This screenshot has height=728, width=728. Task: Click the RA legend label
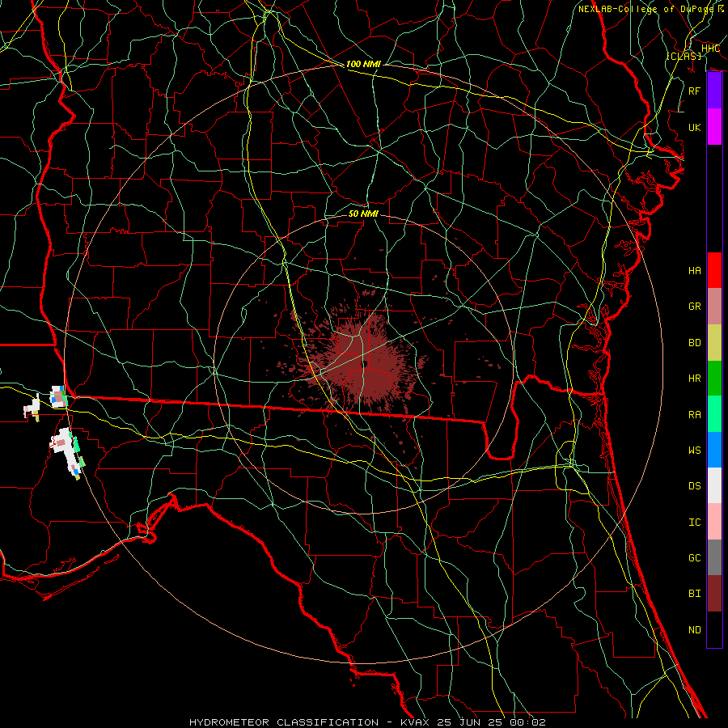click(x=694, y=415)
